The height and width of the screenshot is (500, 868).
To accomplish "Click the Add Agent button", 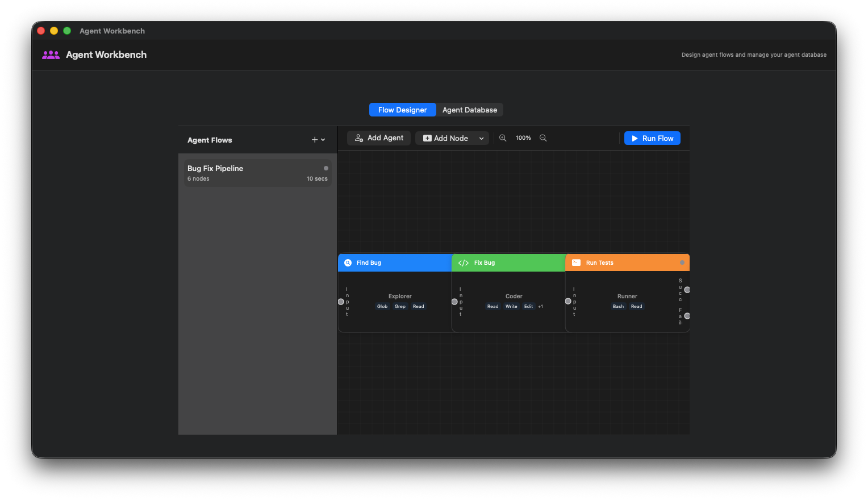I will (378, 137).
